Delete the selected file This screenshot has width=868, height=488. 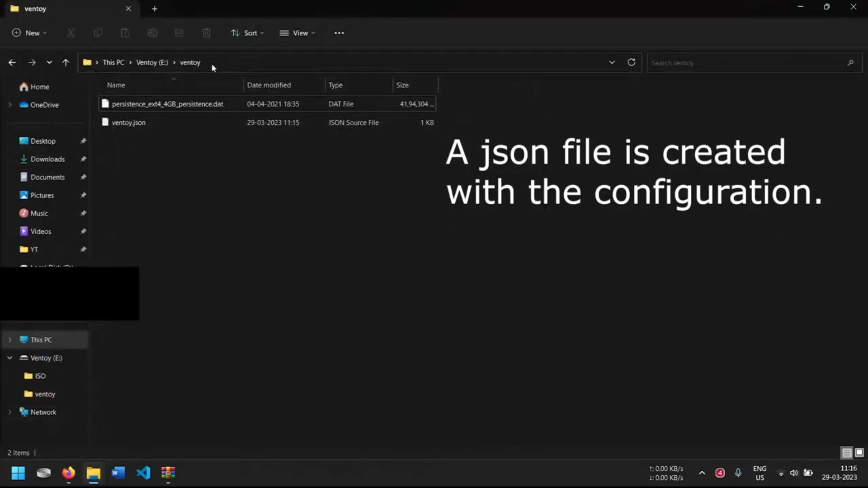(x=207, y=33)
